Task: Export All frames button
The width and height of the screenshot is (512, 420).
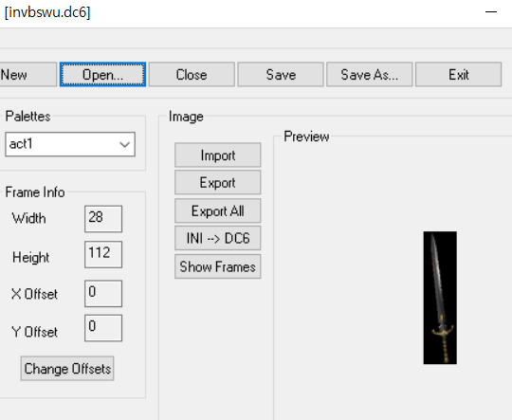Action: [218, 210]
